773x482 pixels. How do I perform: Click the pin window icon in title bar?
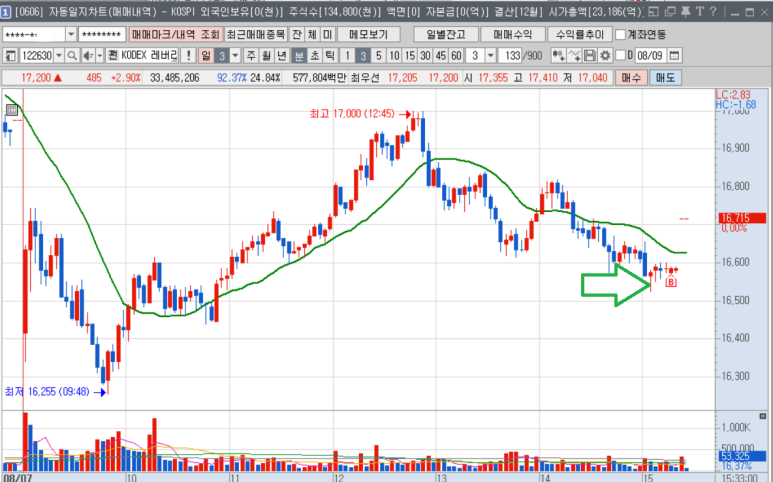(685, 11)
